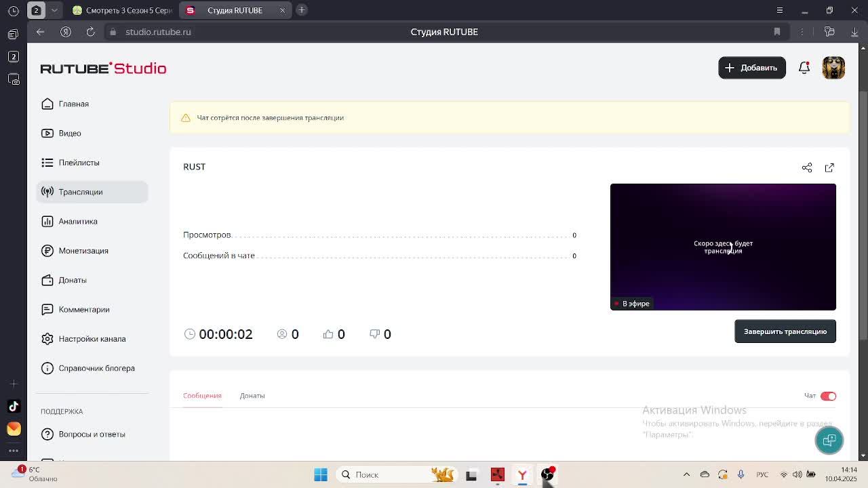
Task: Click the share stream icon
Action: click(x=807, y=167)
